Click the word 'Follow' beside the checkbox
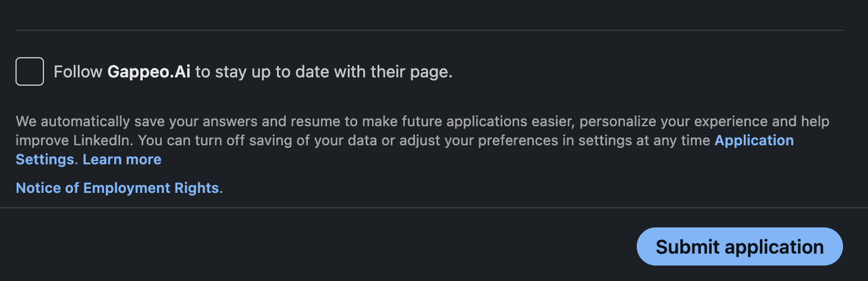868x281 pixels. (x=78, y=72)
